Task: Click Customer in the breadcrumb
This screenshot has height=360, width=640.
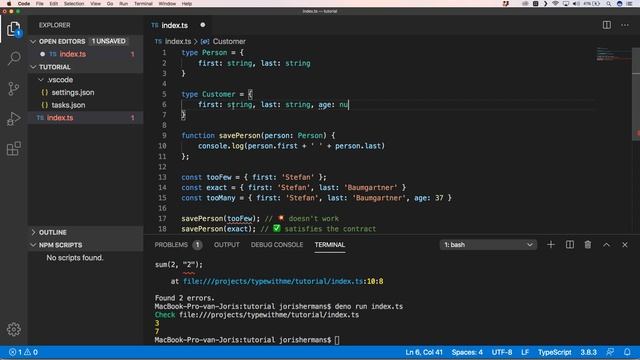Action: click(229, 41)
